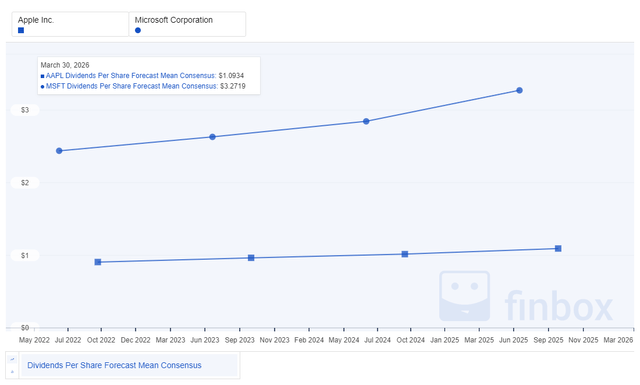Click the Jul 2024 x-axis label
This screenshot has height=385, width=640.
(x=378, y=340)
